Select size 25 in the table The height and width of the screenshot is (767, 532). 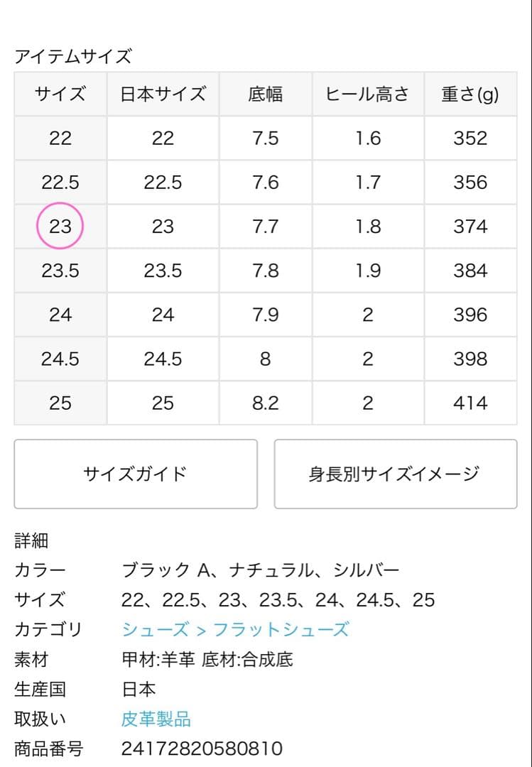pyautogui.click(x=61, y=403)
